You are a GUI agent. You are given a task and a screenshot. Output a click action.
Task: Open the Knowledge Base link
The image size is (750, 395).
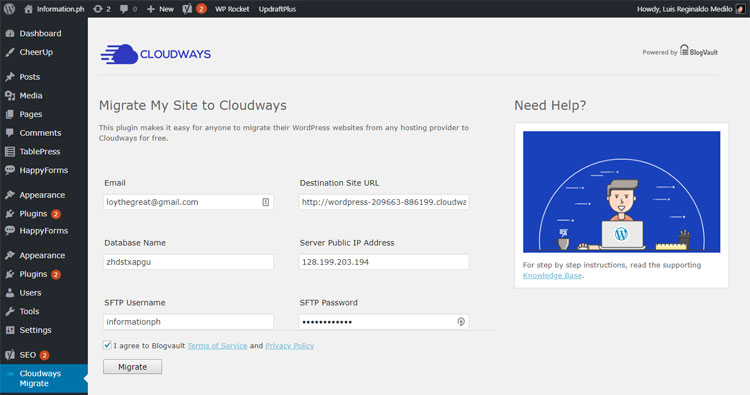[x=552, y=275]
